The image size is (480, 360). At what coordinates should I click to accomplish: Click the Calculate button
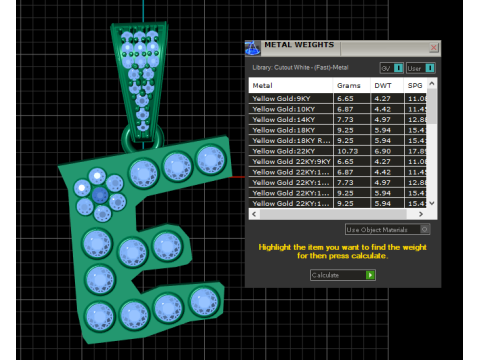click(x=343, y=275)
